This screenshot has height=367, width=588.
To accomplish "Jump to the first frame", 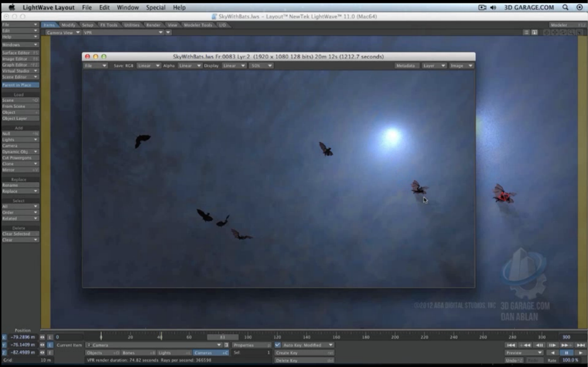I will tap(510, 345).
